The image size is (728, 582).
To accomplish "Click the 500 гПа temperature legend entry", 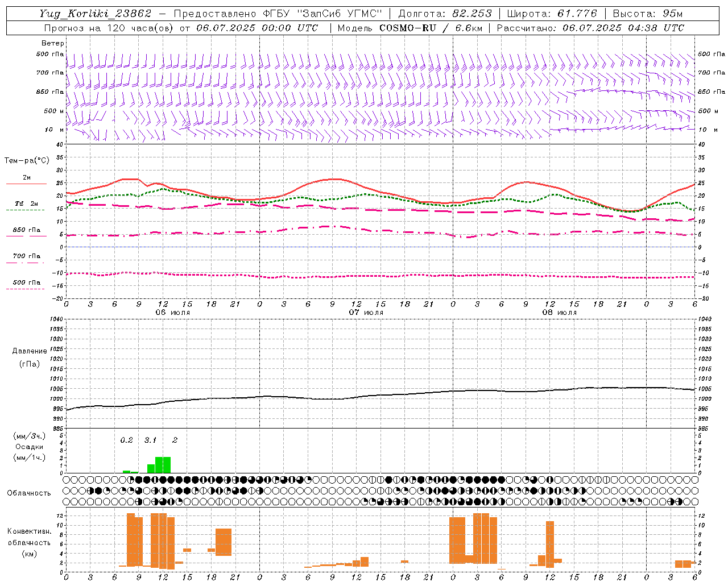I will coord(26,282).
